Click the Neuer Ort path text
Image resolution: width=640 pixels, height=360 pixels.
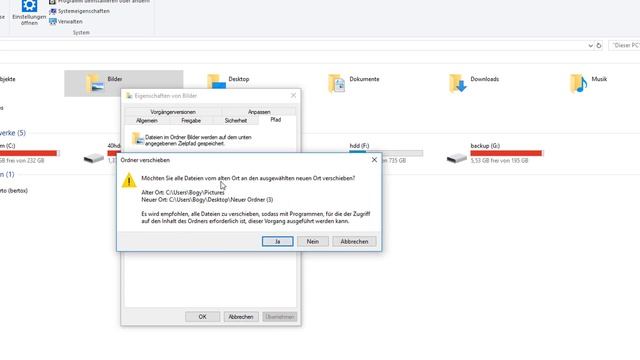(207, 200)
